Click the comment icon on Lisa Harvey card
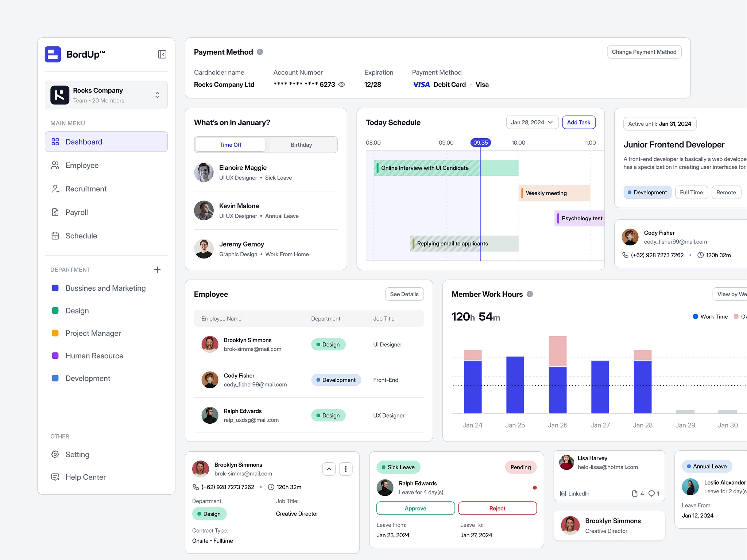 point(651,493)
